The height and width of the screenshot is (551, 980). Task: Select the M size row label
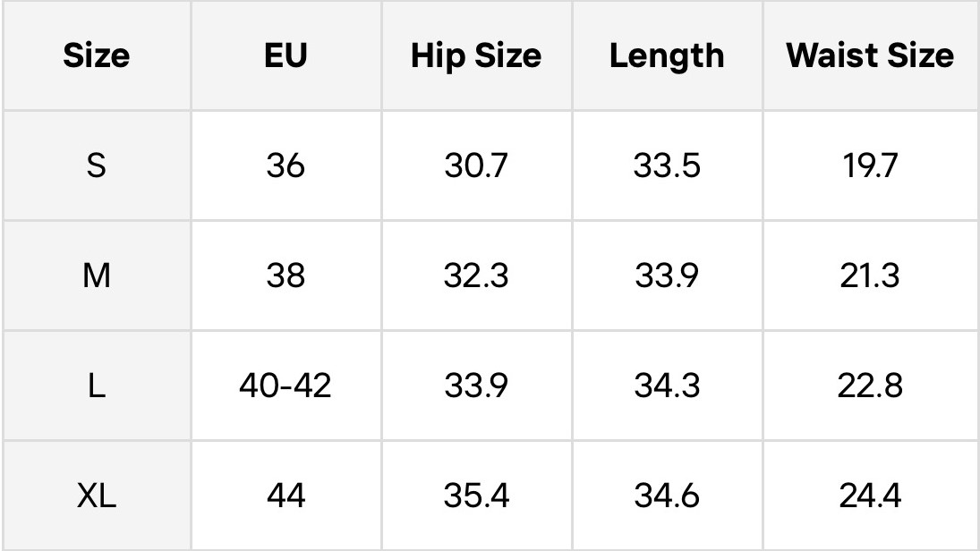tap(96, 275)
